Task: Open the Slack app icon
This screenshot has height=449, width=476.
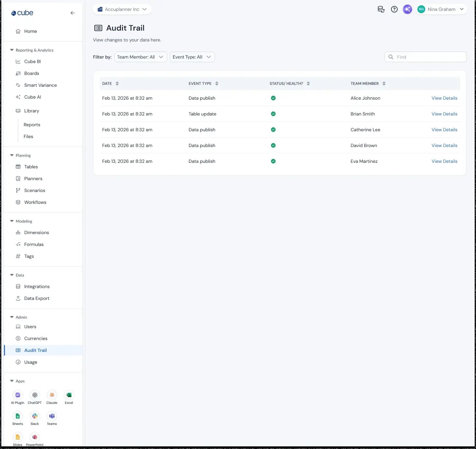Action: 35,416
